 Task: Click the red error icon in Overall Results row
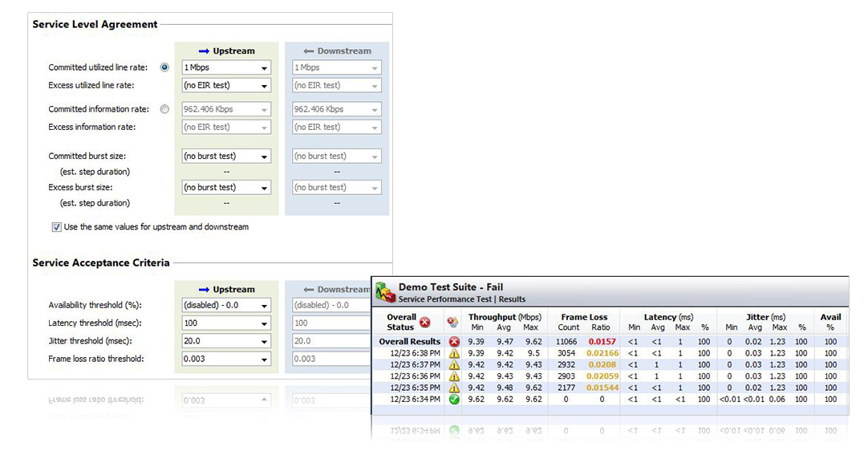pyautogui.click(x=454, y=342)
